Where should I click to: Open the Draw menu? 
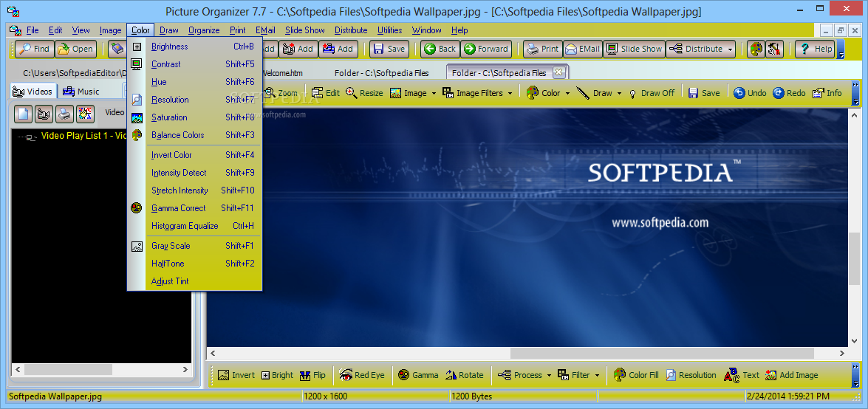169,30
